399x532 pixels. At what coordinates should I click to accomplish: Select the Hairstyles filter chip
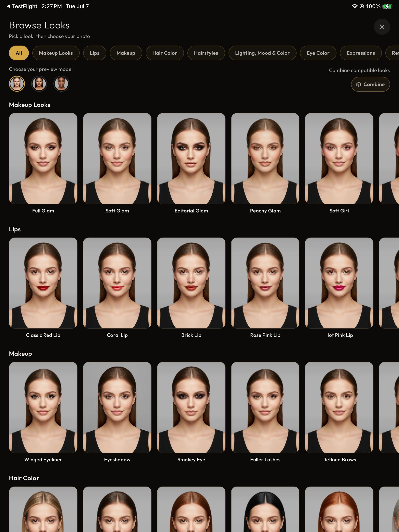coord(206,53)
